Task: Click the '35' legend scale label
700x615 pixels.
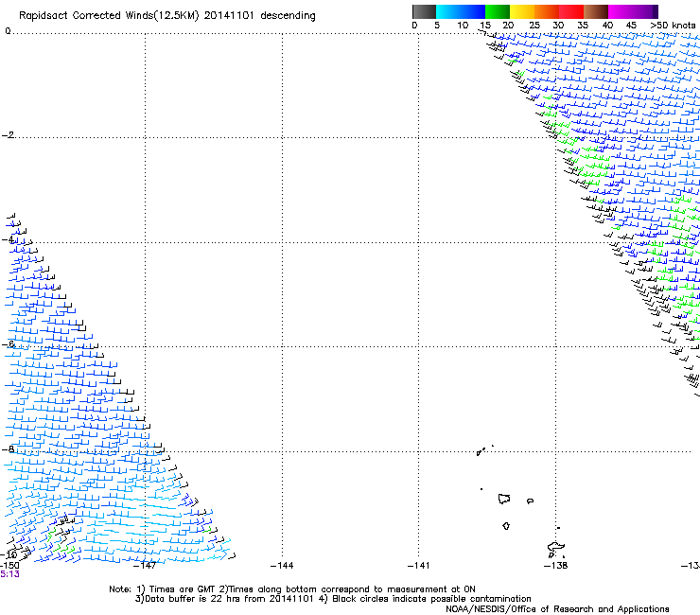Action: click(x=583, y=26)
